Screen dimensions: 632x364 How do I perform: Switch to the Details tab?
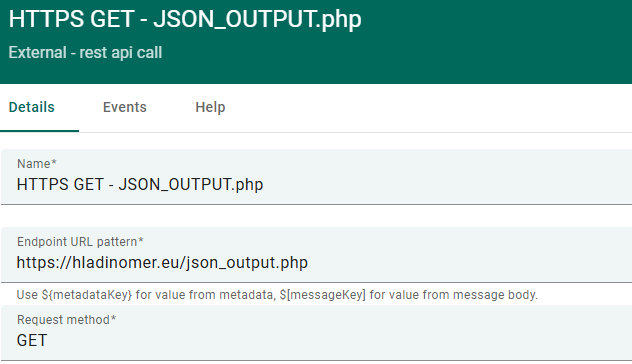(31, 107)
